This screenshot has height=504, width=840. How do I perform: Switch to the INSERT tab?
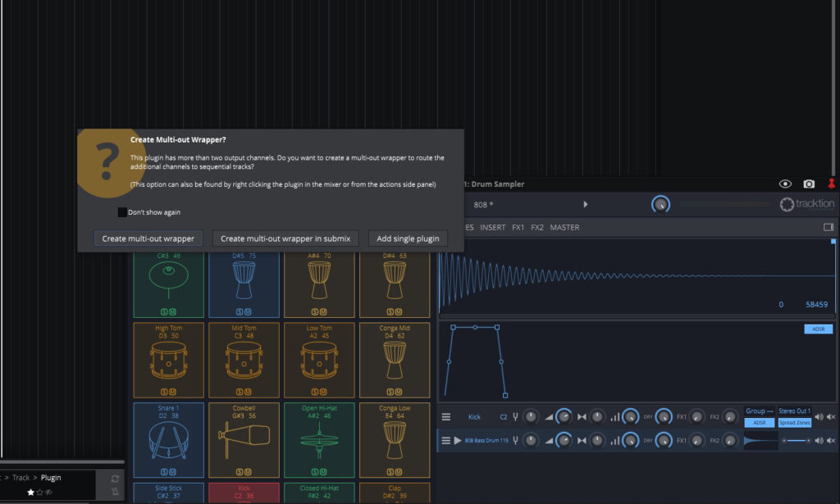point(492,227)
